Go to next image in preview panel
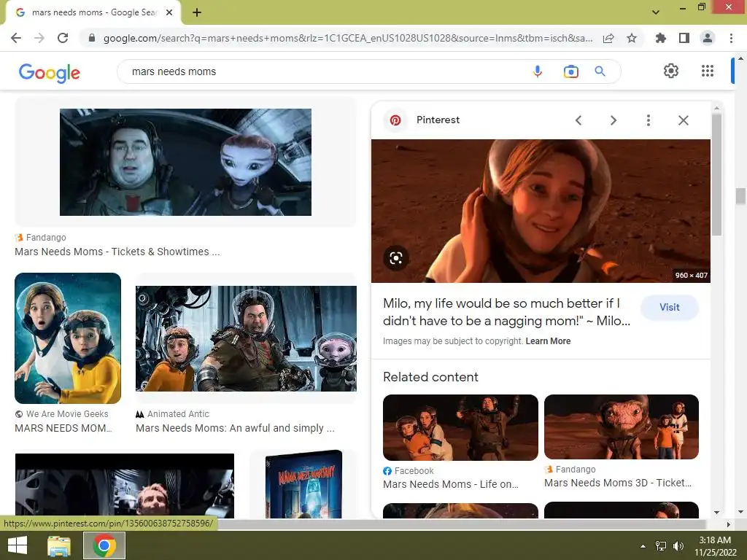The height and width of the screenshot is (560, 747). tap(614, 120)
